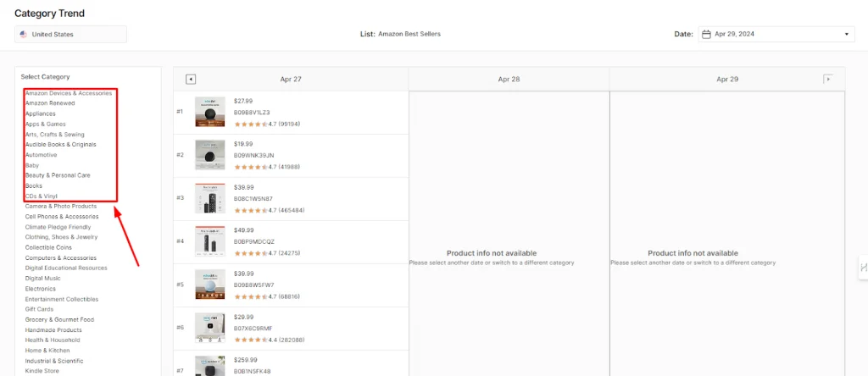Select the Amazon Devices & Accessories category

[x=68, y=93]
